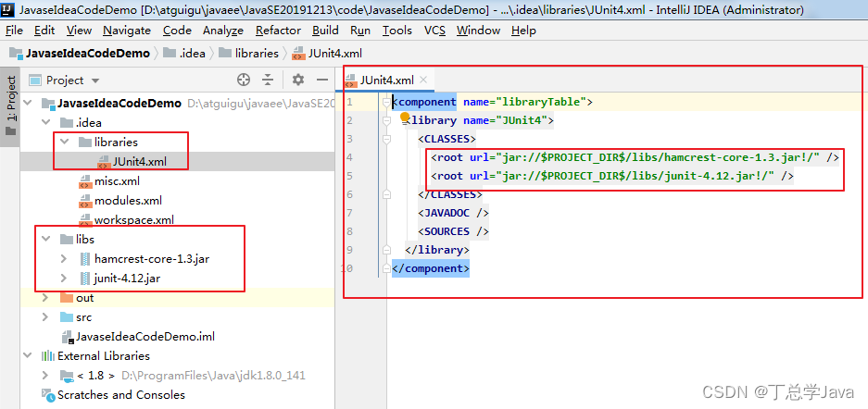Click JUnit4.xml breadcrumb in navigation bar
The height and width of the screenshot is (409, 868).
[327, 54]
